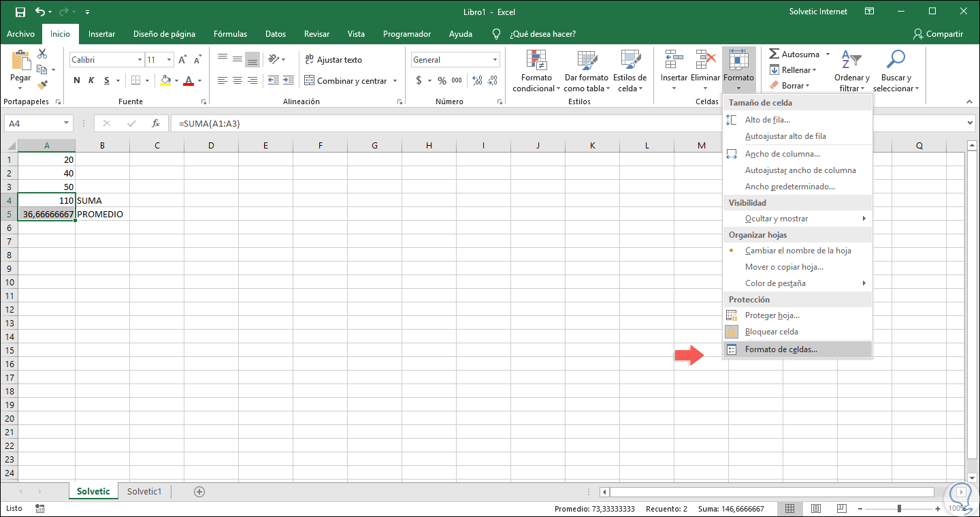Click the Formato ribbon button
Image resolution: width=980 pixels, height=517 pixels.
(x=738, y=71)
